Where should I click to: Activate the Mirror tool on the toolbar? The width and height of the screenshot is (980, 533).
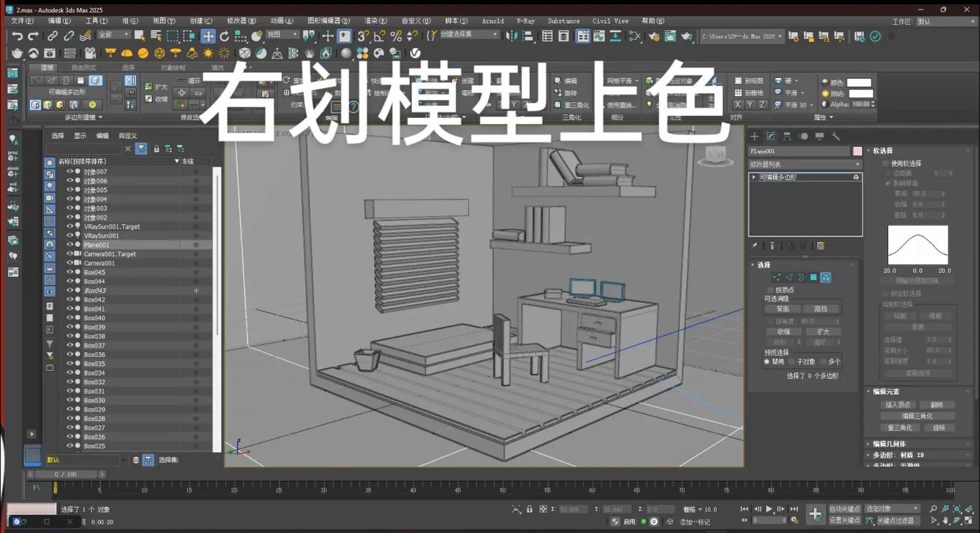[513, 36]
